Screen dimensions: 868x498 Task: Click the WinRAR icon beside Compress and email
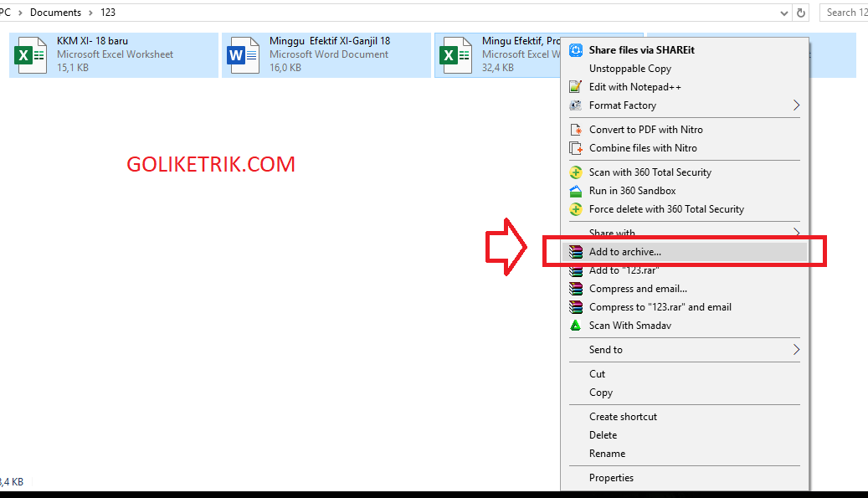point(576,289)
